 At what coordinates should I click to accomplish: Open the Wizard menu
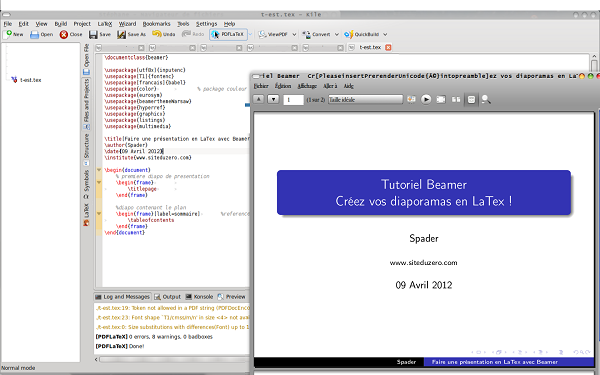127,24
